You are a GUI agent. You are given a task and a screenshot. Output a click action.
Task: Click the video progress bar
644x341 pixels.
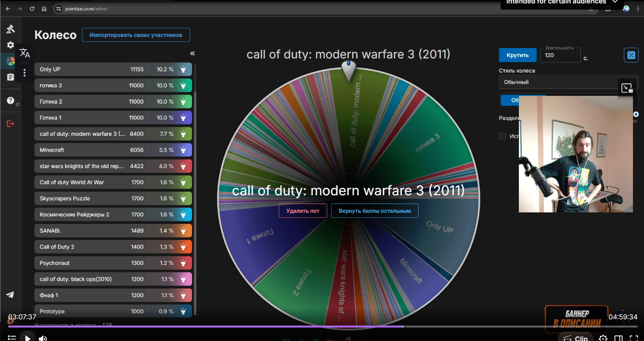322,326
